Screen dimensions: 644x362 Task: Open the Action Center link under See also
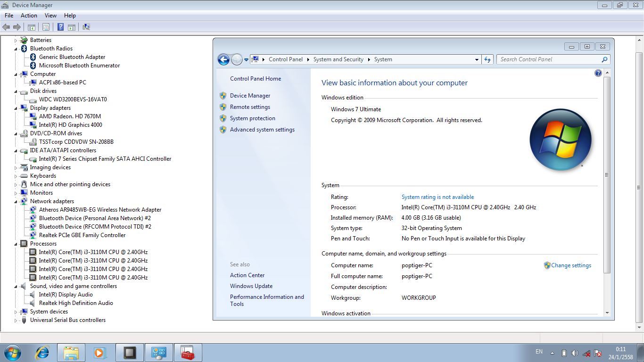[x=247, y=275]
